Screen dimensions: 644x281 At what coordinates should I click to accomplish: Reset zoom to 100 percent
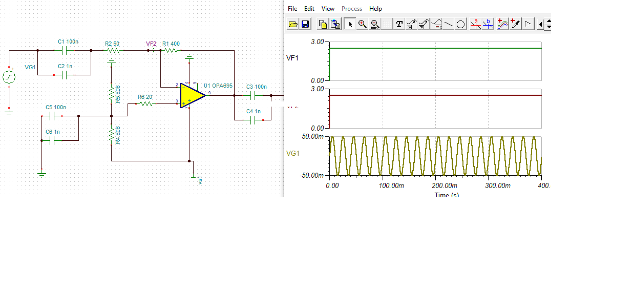(x=375, y=24)
